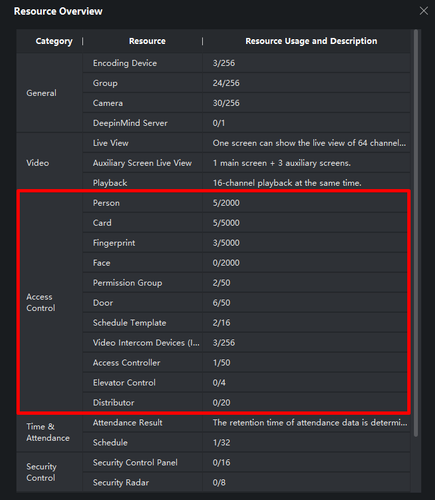This screenshot has height=500, width=435.
Task: Select the Playback resource row
Action: [x=246, y=183]
